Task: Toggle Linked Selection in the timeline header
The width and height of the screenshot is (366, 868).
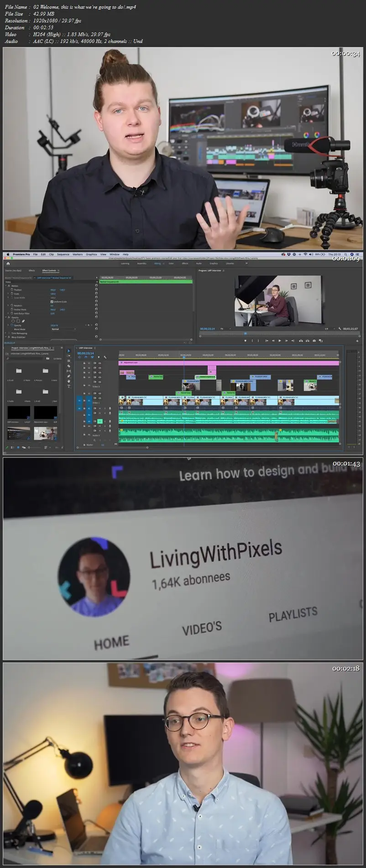Action: [x=92, y=357]
